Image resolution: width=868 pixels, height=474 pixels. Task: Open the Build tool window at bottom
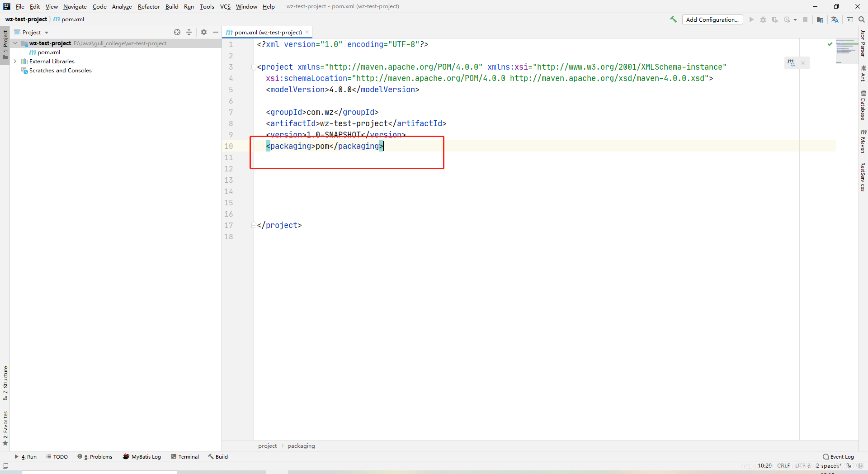pos(218,457)
